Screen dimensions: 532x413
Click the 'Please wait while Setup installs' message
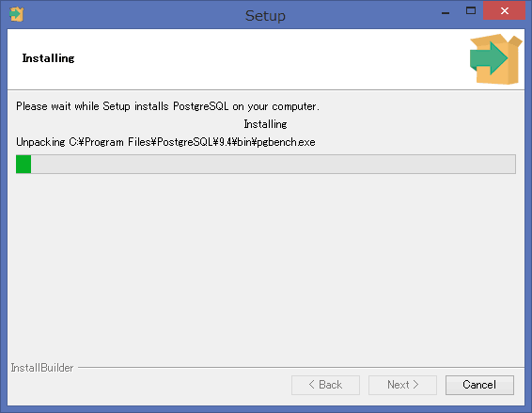pos(167,106)
